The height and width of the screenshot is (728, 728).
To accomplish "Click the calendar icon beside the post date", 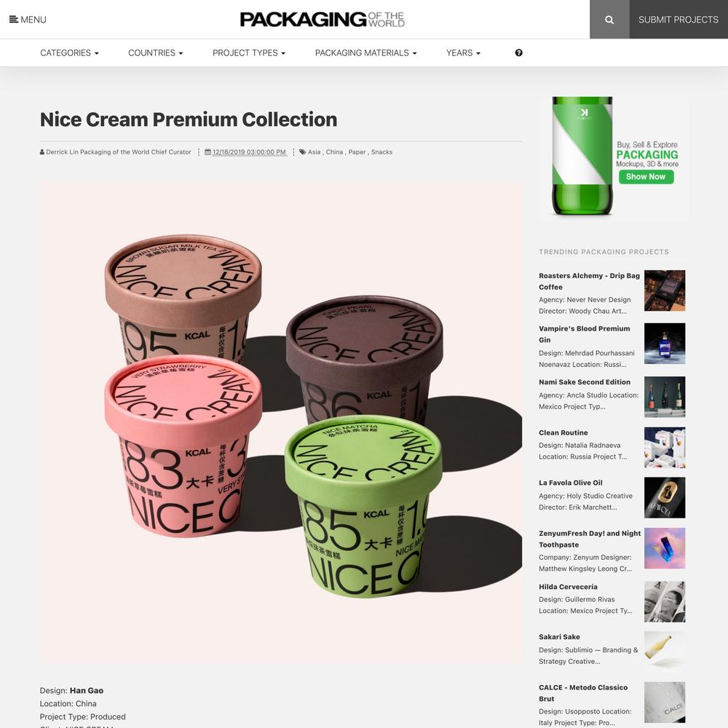I will point(207,152).
